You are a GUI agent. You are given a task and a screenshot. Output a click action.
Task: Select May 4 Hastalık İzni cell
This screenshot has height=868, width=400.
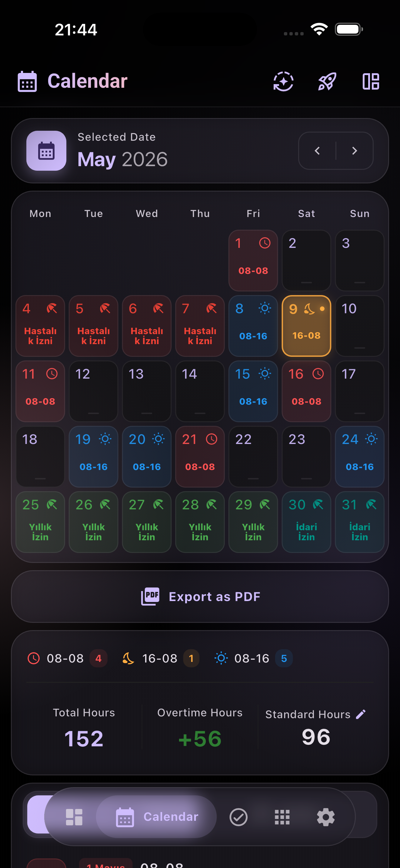(x=40, y=326)
